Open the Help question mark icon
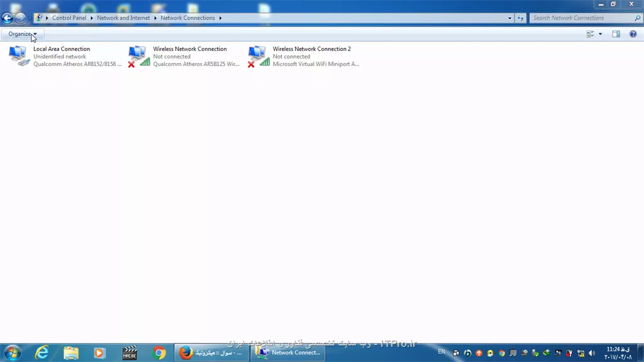Screen dimensions: 644x362 click(x=633, y=34)
